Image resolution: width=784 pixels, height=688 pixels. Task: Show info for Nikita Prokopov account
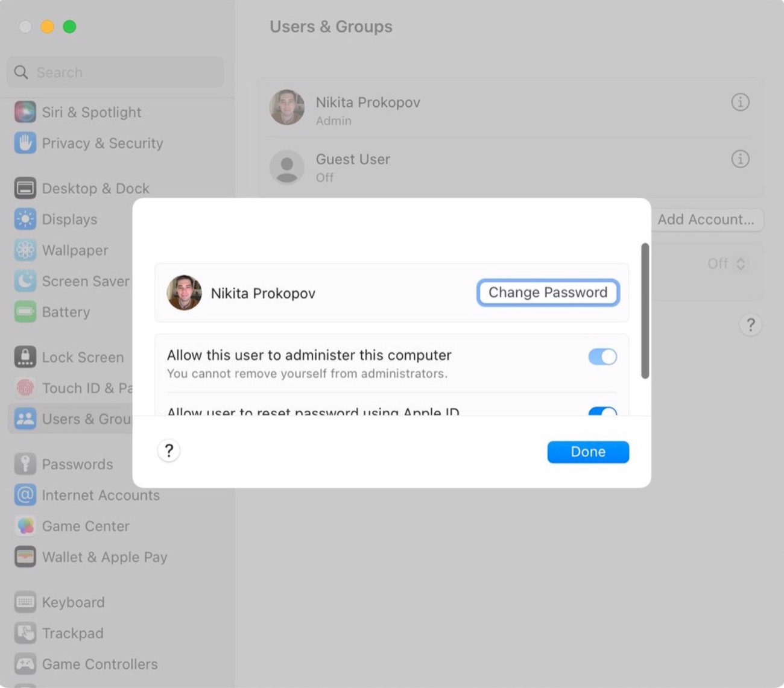[x=740, y=103]
